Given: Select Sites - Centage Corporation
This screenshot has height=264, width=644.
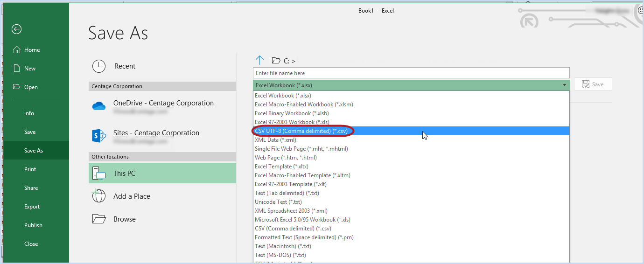Looking at the screenshot, I should pos(162,136).
